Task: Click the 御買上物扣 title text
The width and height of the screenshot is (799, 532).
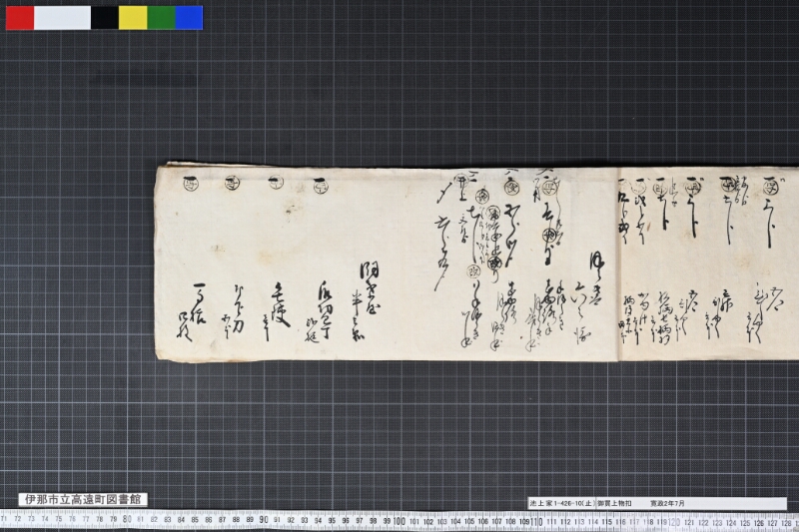Action: point(614,503)
